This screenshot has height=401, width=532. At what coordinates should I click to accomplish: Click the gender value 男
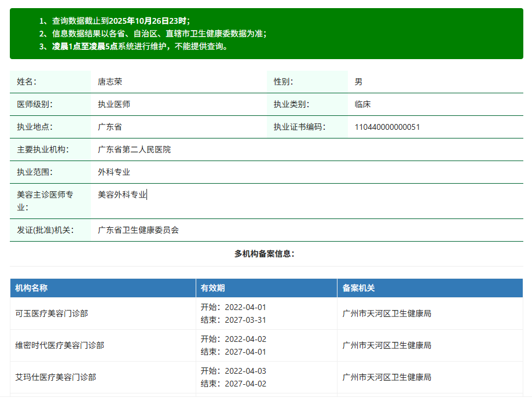[x=359, y=82]
